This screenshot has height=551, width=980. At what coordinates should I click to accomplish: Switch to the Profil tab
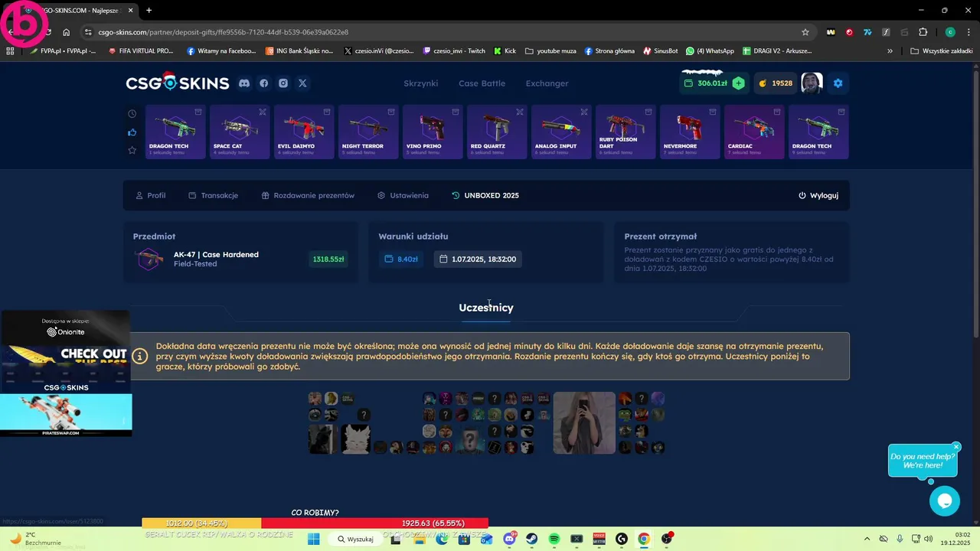point(150,195)
